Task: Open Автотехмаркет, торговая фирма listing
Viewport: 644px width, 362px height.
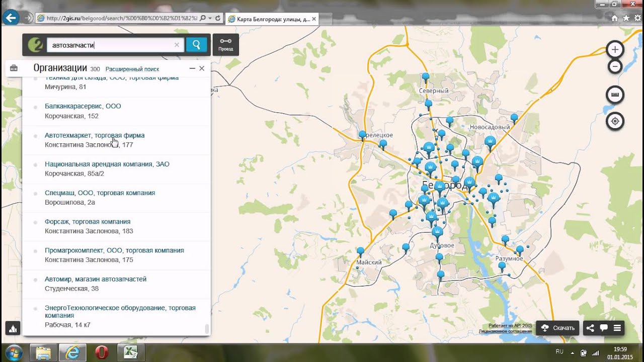Action: click(x=95, y=135)
